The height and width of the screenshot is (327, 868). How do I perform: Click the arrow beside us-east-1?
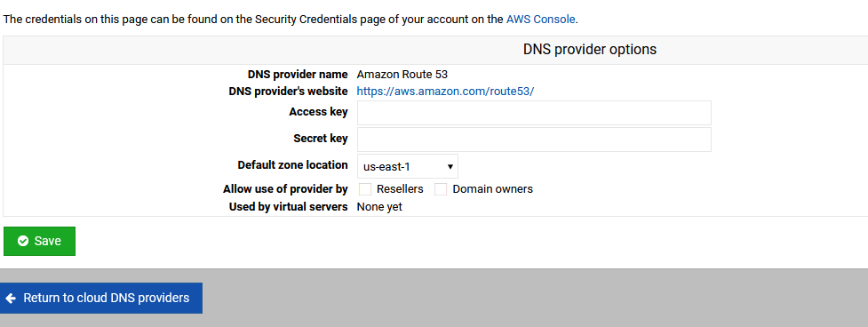[x=450, y=166]
